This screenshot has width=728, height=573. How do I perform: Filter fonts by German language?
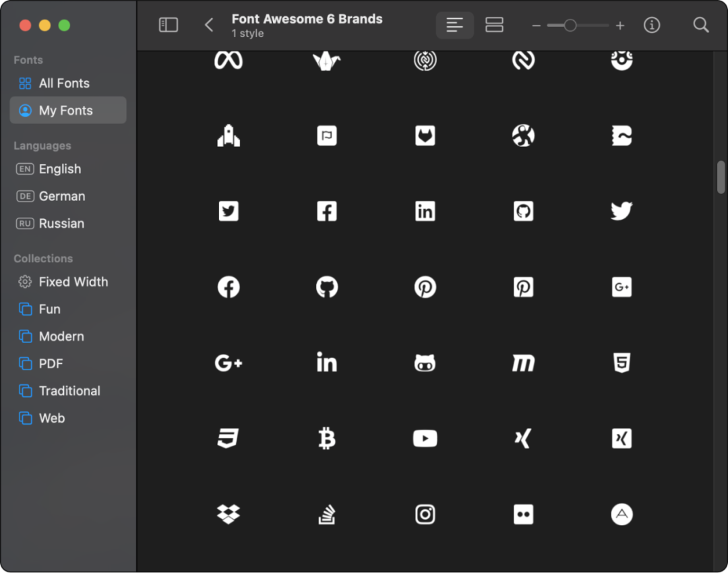68,196
